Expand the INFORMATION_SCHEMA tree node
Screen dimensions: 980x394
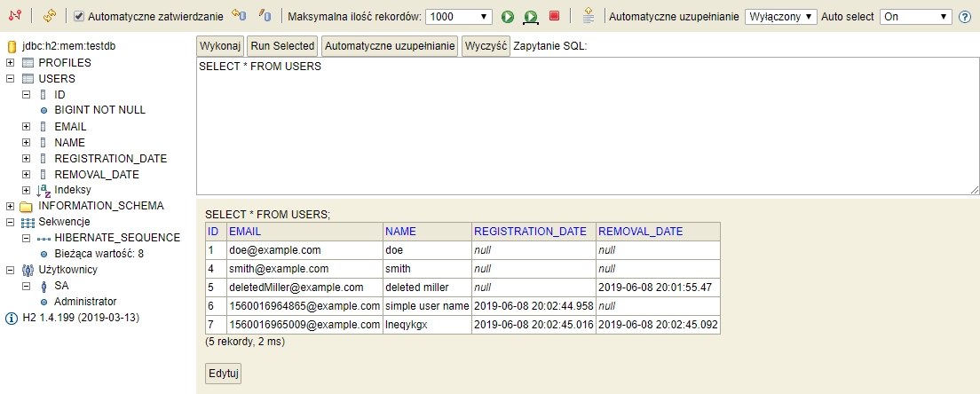pyautogui.click(x=11, y=206)
